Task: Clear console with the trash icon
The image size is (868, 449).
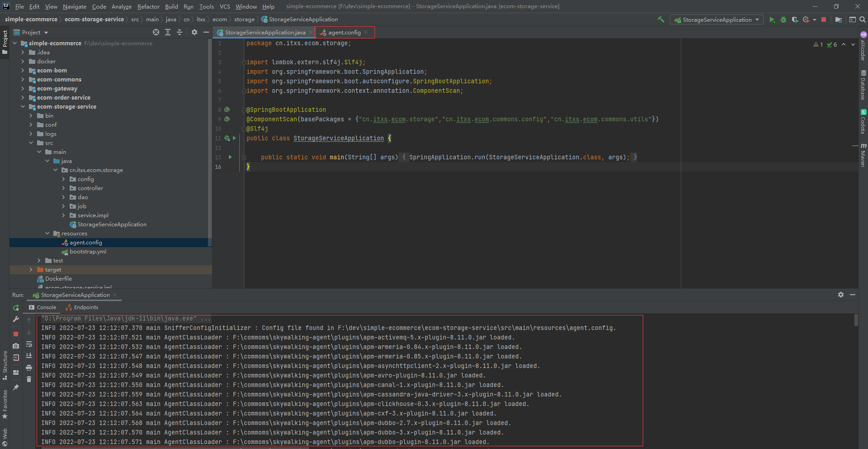Action: pyautogui.click(x=29, y=379)
